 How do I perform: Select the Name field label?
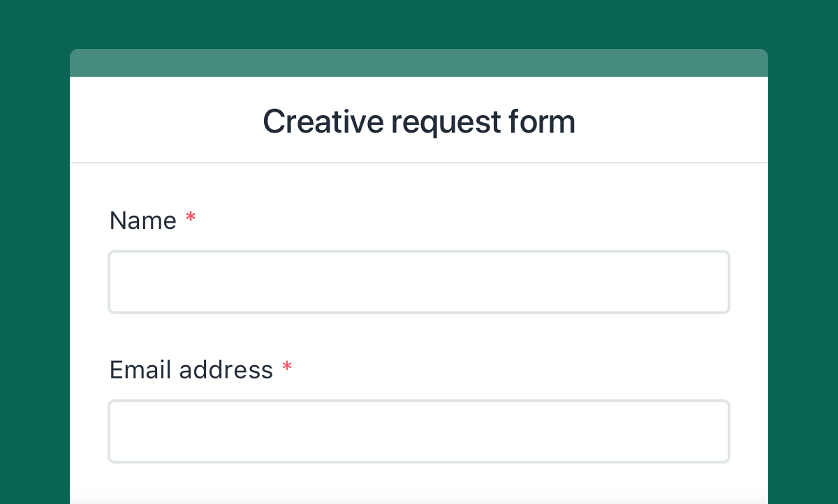[x=143, y=221]
